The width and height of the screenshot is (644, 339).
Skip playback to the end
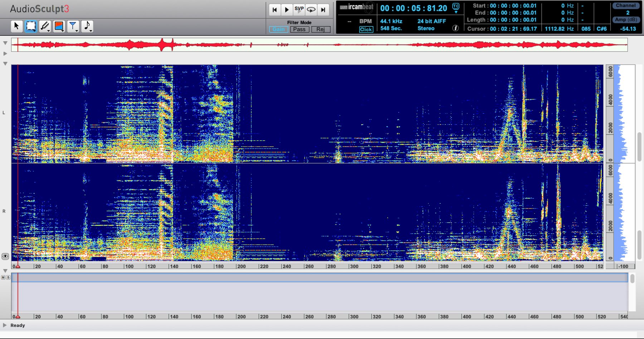tap(323, 10)
